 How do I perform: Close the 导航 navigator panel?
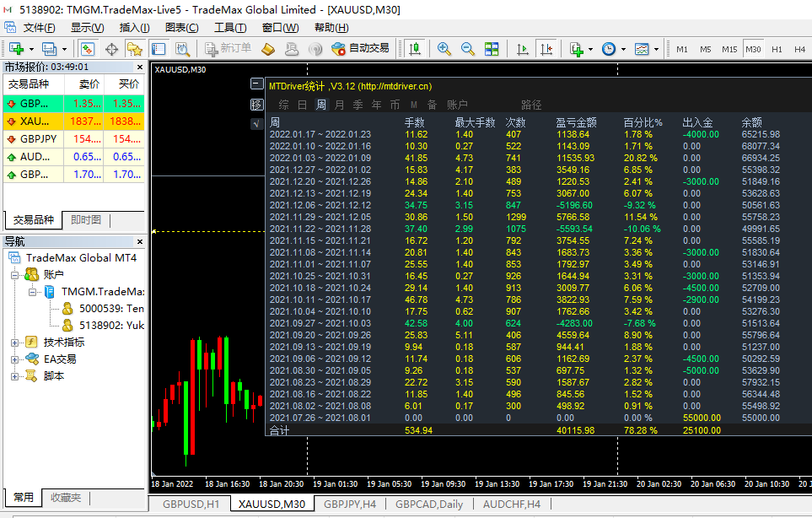140,241
